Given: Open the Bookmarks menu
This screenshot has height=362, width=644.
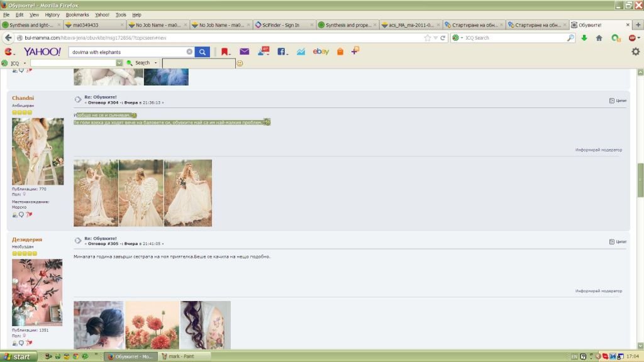Looking at the screenshot, I should click(x=77, y=14).
